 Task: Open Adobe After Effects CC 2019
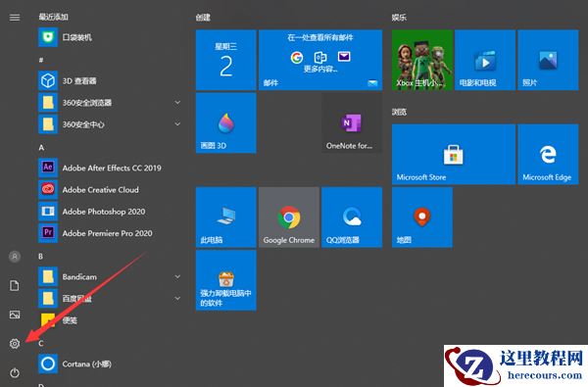pyautogui.click(x=109, y=168)
